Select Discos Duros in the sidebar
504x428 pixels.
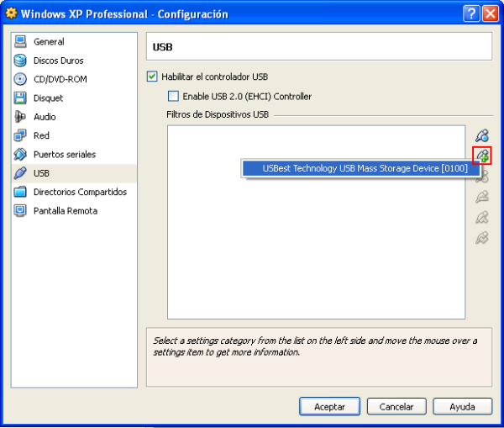pyautogui.click(x=58, y=61)
